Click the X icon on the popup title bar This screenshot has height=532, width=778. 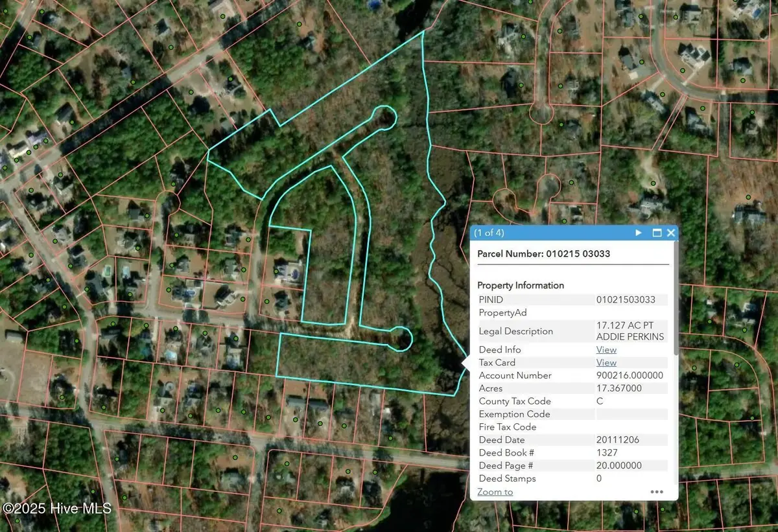[671, 233]
